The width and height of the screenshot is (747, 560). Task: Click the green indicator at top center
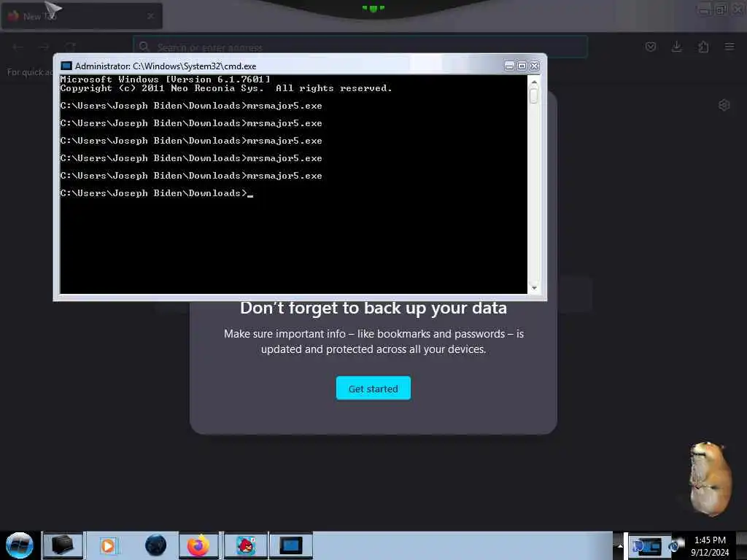[x=373, y=8]
